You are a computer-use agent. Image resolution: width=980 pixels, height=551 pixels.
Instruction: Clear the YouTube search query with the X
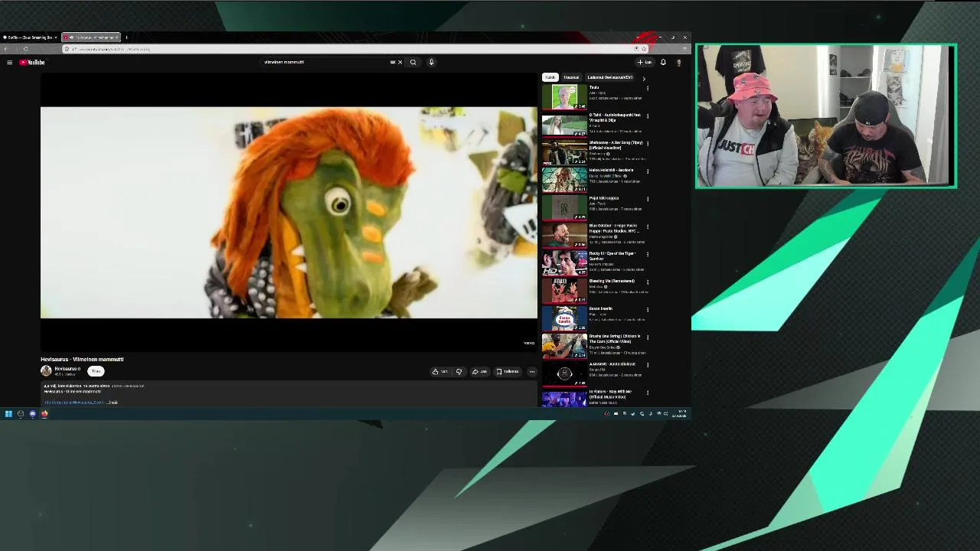coord(400,62)
